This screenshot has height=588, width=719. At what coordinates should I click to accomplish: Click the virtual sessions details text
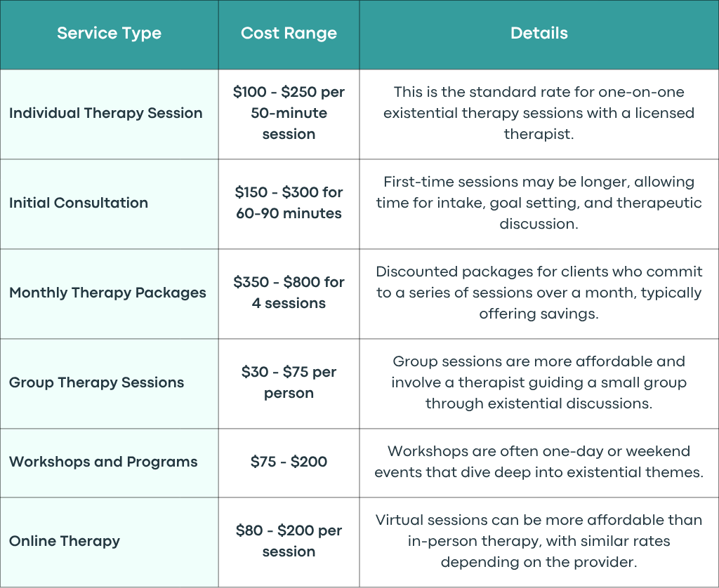coord(539,541)
